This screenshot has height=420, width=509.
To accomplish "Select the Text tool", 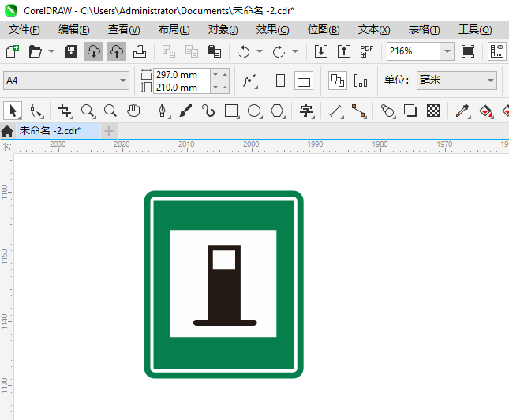I will point(306,111).
